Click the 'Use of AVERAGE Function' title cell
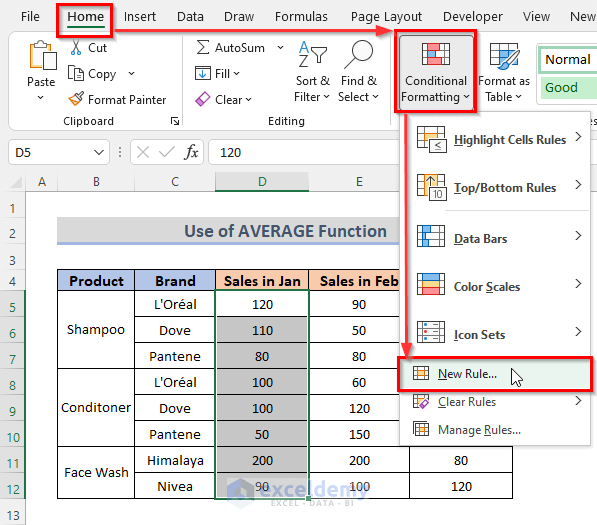 [228, 231]
